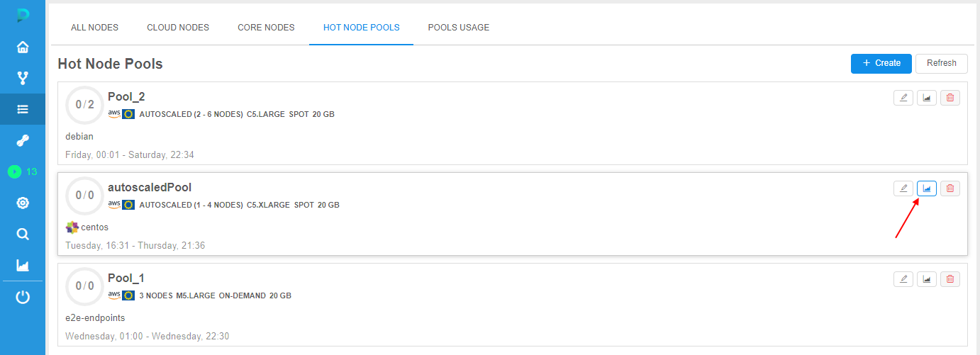
Task: Edit Pool_1 with the pencil icon
Action: click(903, 279)
